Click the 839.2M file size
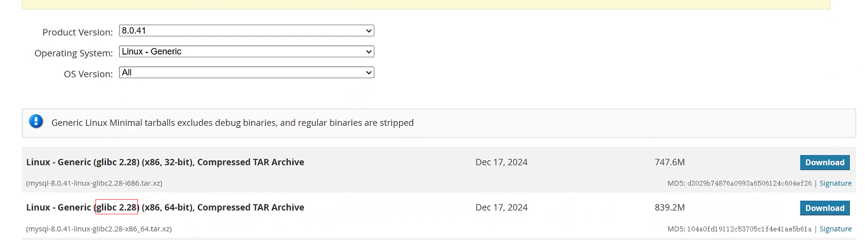The width and height of the screenshot is (868, 240). pyautogui.click(x=669, y=208)
